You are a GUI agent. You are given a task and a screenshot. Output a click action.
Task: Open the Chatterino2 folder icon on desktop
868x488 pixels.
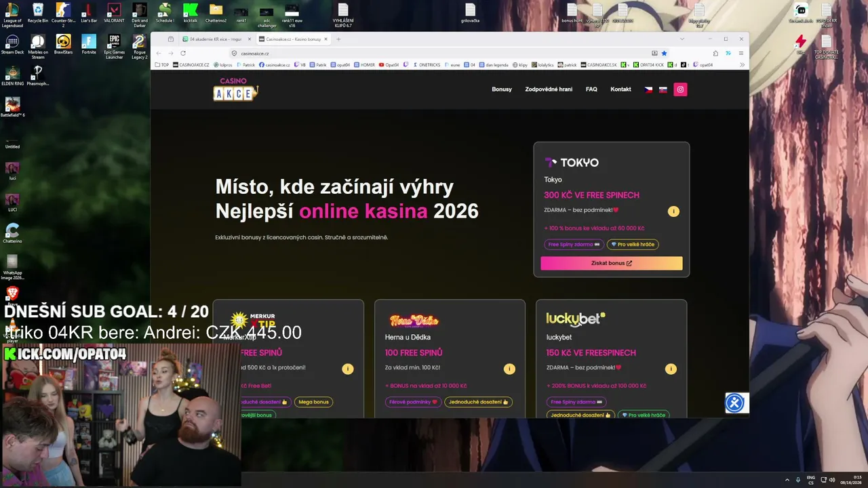pyautogui.click(x=216, y=13)
